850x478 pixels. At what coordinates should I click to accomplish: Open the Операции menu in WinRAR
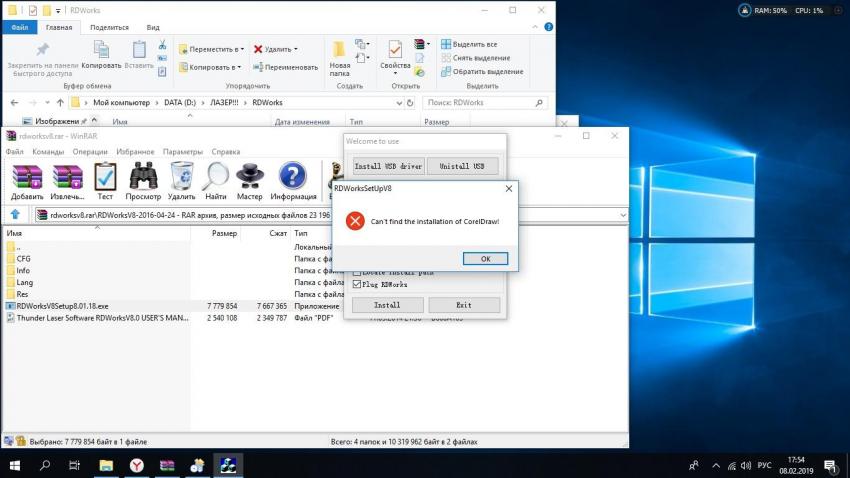pyautogui.click(x=90, y=152)
